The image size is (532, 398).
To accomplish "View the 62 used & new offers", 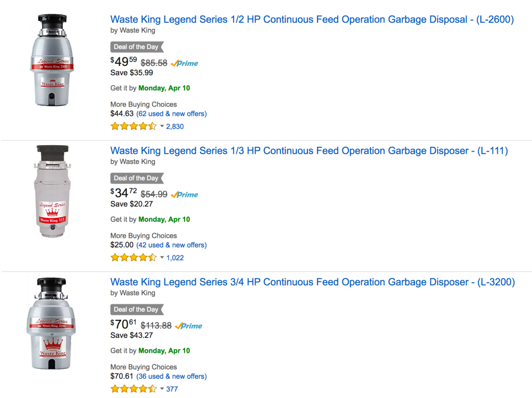I will pyautogui.click(x=171, y=114).
